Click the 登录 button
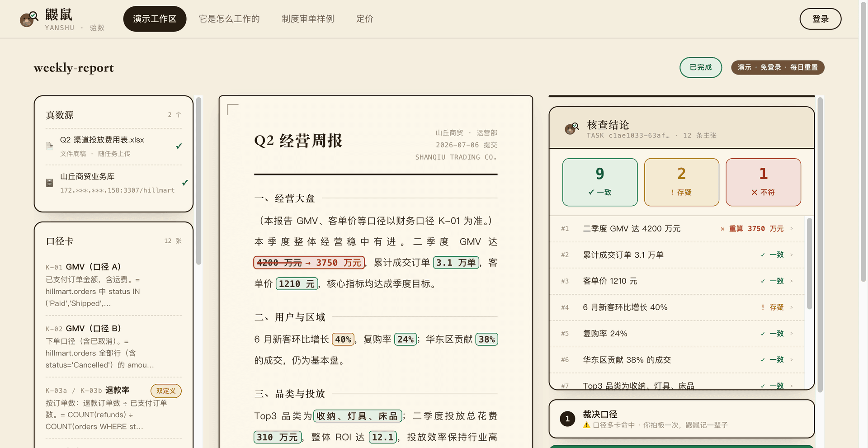This screenshot has height=448, width=868. 820,19
